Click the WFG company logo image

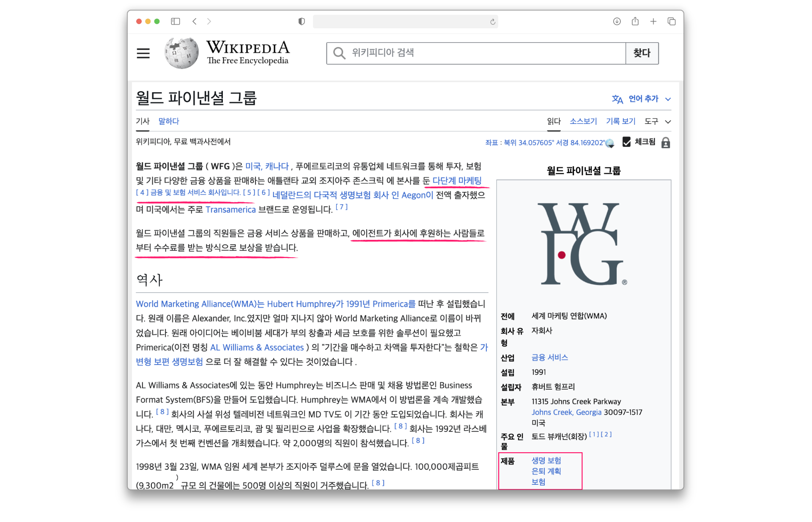(x=584, y=244)
